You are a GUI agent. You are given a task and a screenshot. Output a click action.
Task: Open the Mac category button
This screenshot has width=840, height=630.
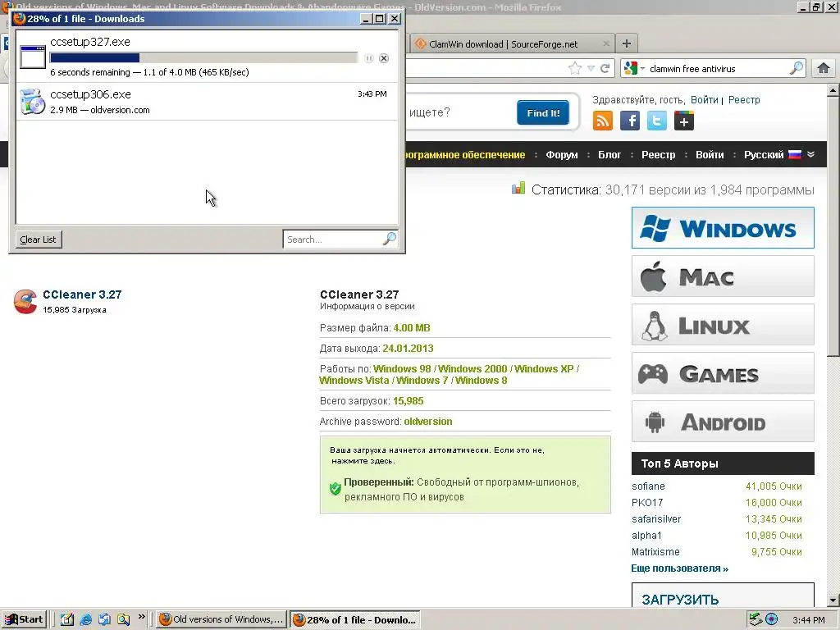coord(723,276)
